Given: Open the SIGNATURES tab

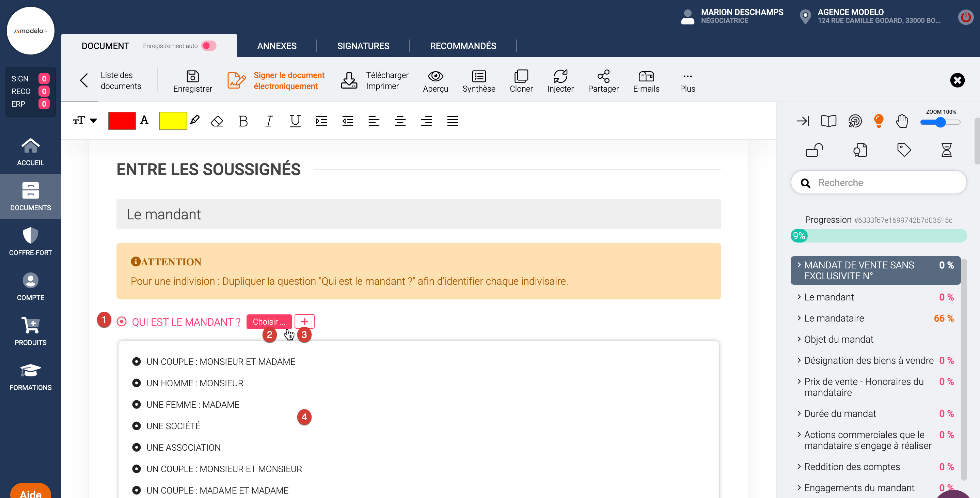Looking at the screenshot, I should pos(363,46).
